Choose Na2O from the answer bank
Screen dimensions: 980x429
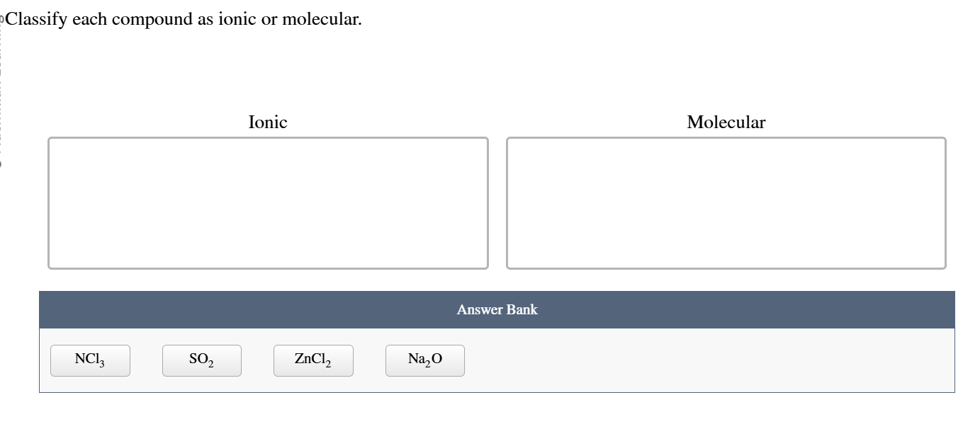click(x=424, y=360)
